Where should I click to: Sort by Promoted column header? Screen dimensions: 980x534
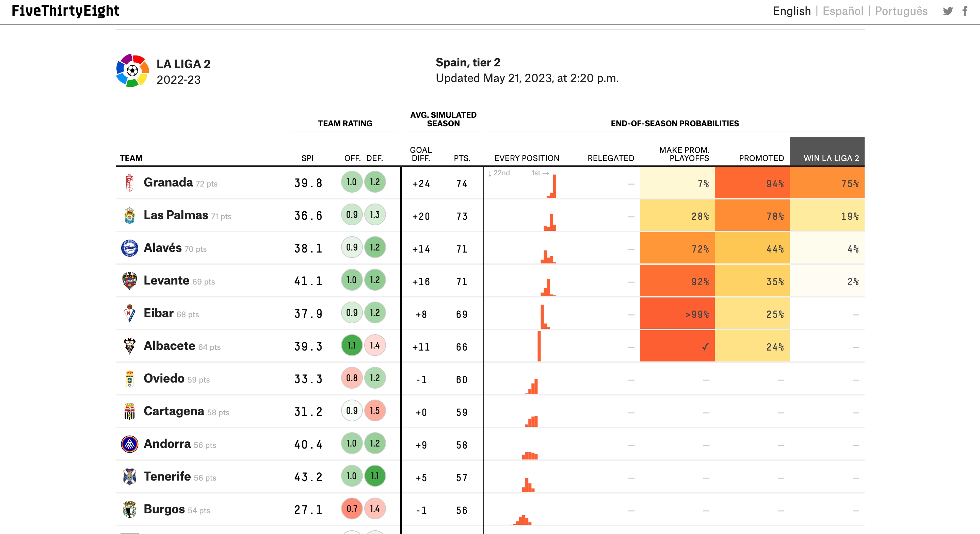point(761,158)
